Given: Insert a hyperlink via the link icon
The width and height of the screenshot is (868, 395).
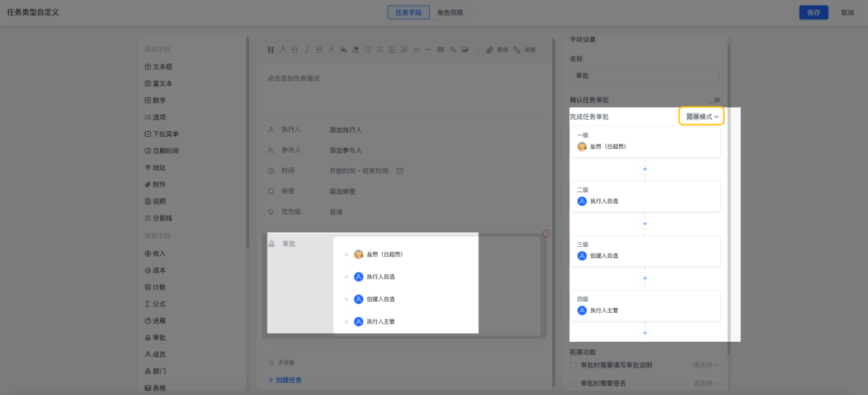Looking at the screenshot, I should pos(452,49).
